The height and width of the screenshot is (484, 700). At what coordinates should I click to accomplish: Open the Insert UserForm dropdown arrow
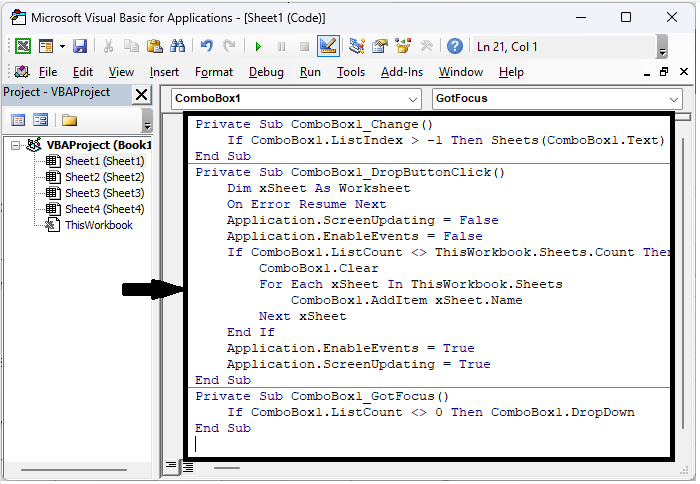click(62, 46)
